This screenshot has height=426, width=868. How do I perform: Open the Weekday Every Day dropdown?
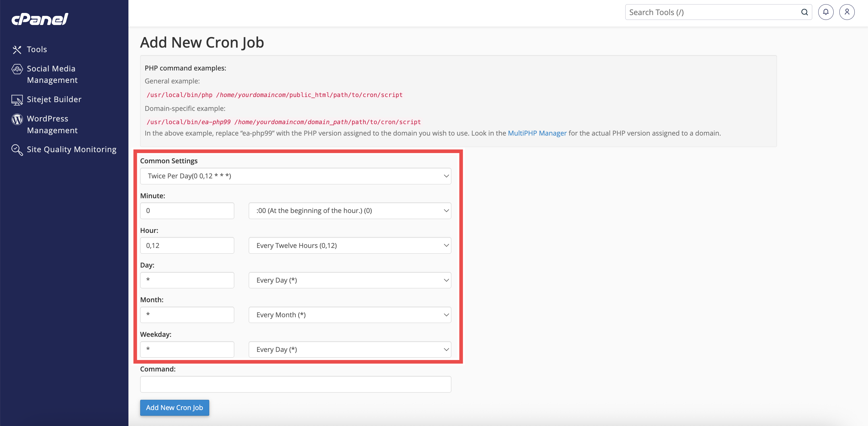(x=349, y=349)
